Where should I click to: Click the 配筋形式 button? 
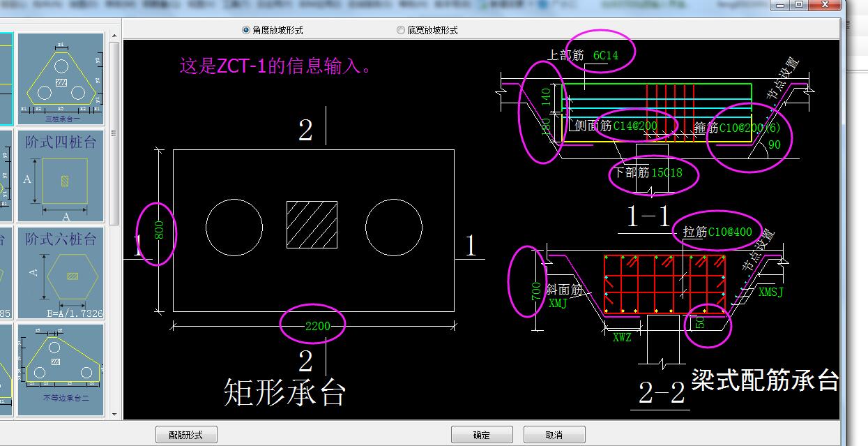(186, 435)
